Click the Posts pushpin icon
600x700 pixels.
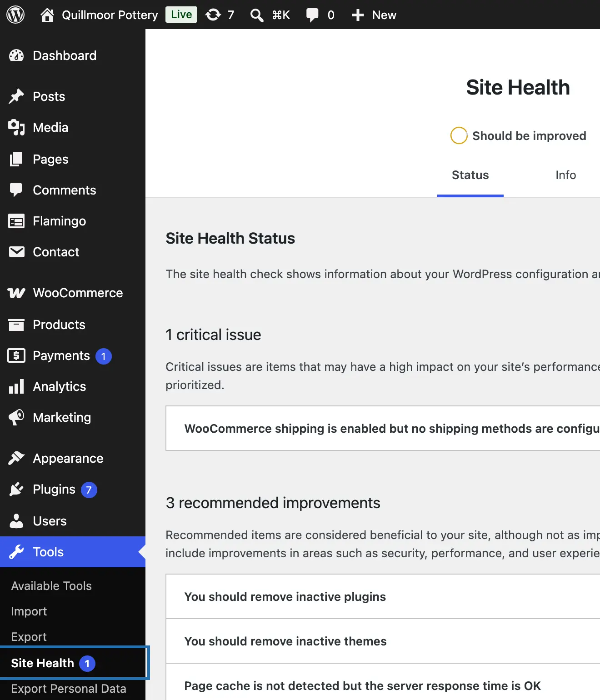click(16, 96)
